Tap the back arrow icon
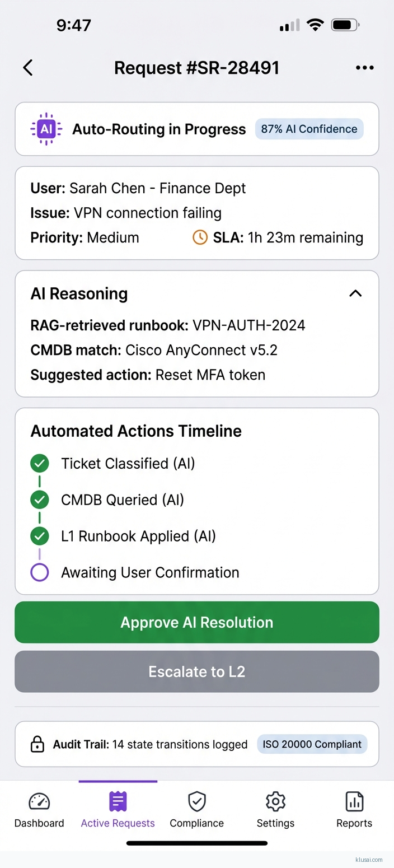 28,68
